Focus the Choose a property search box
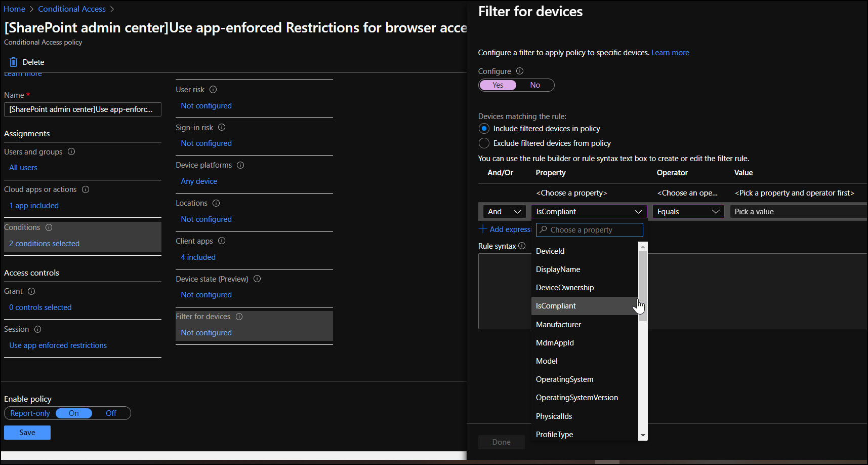Screen dimensions: 868x465 590,230
